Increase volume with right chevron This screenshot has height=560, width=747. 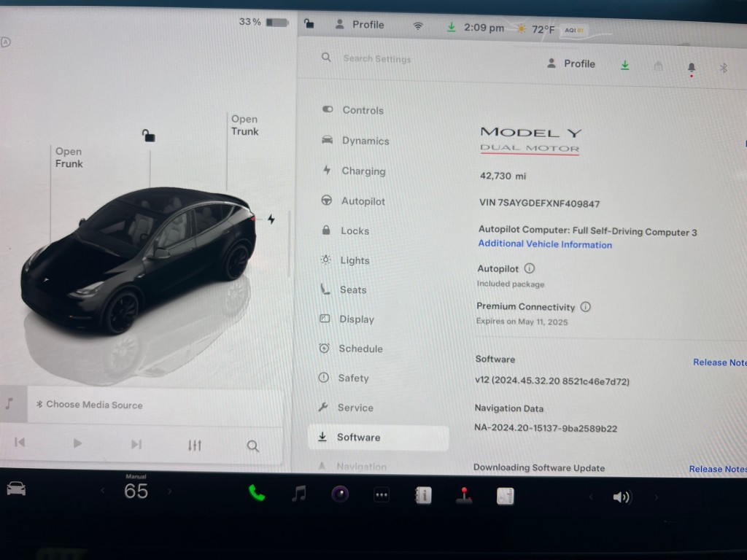656,497
